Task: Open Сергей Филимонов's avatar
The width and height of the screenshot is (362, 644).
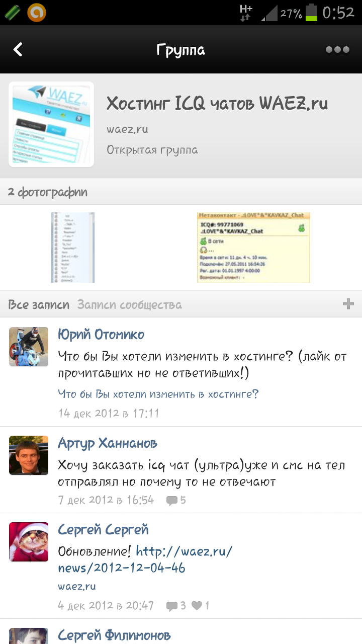Action: click(x=29, y=636)
